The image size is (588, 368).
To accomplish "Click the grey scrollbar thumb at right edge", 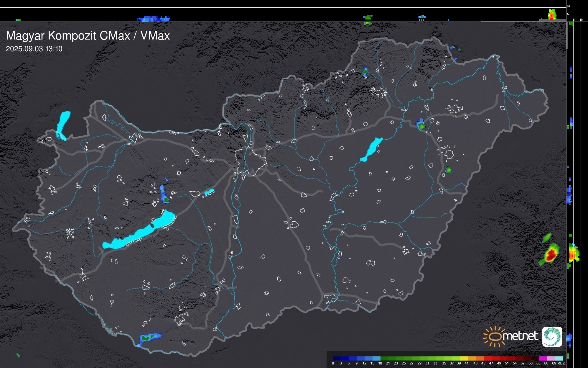I will coord(566,35).
